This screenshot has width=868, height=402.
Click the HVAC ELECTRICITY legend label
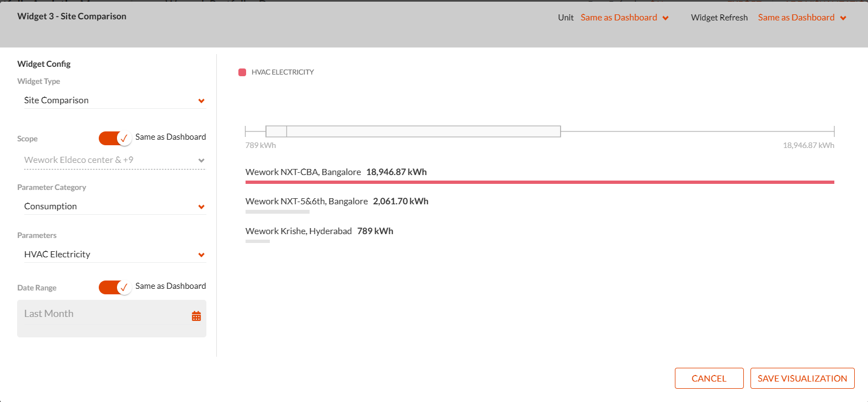tap(283, 72)
